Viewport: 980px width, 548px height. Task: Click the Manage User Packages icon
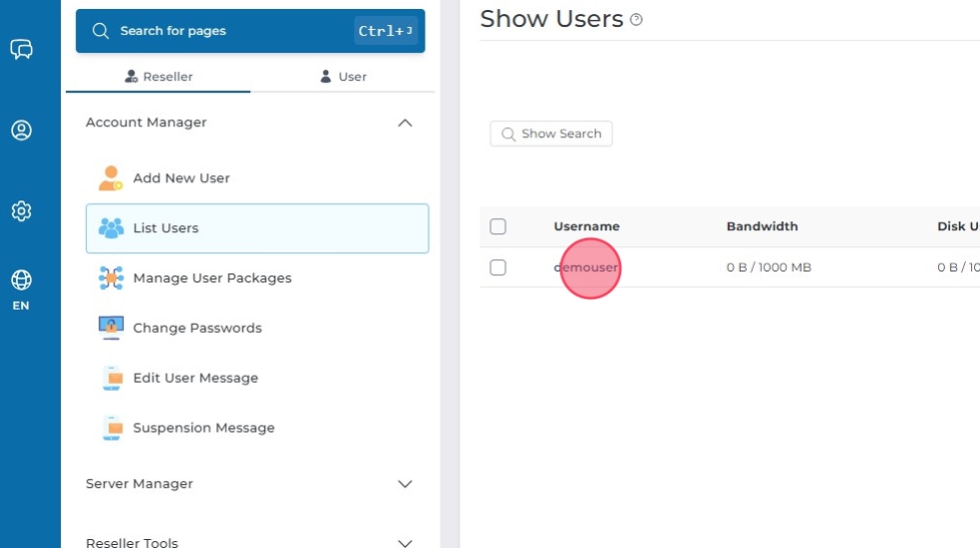coord(111,278)
